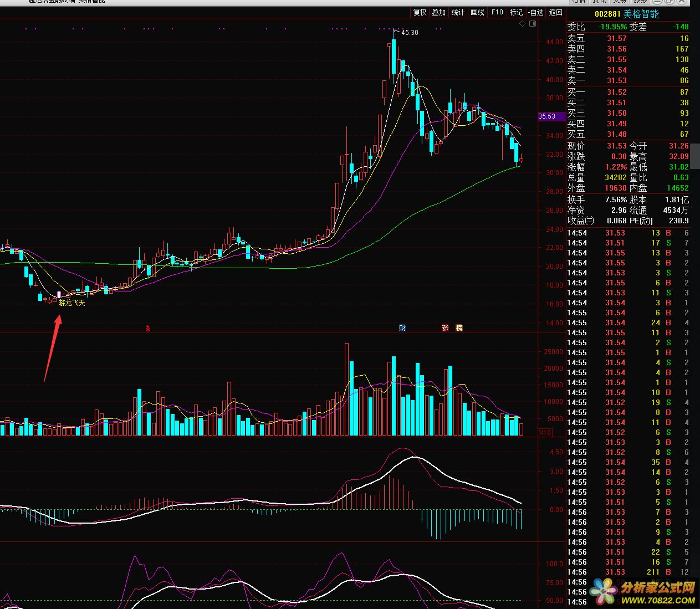Screen dimensions: 700x609
Task: Click the 返回 back button
Action: click(x=555, y=12)
